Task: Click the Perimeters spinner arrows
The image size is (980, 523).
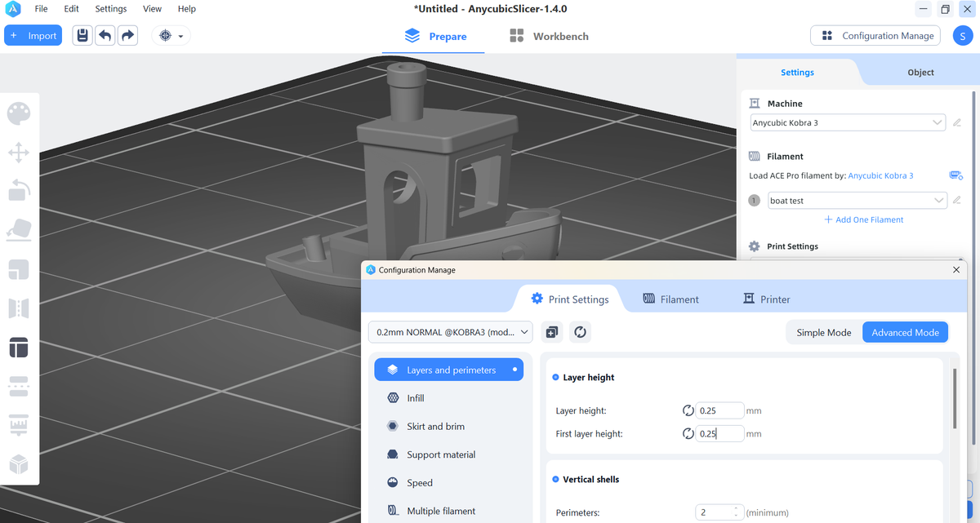Action: point(736,512)
